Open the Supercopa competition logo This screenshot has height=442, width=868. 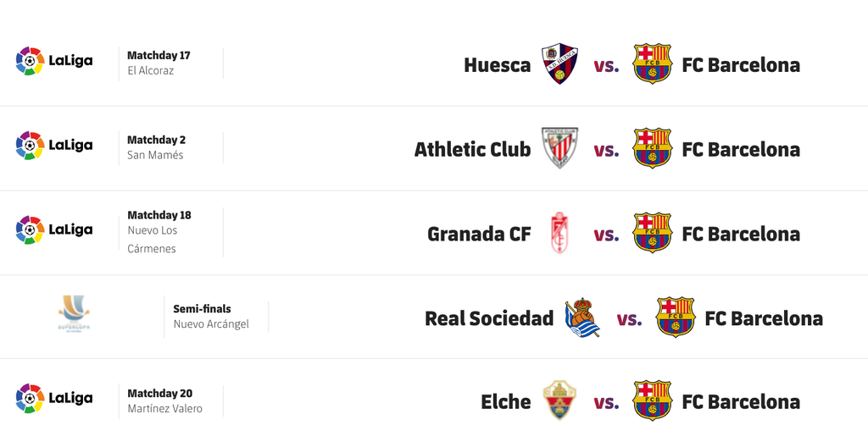(x=74, y=315)
